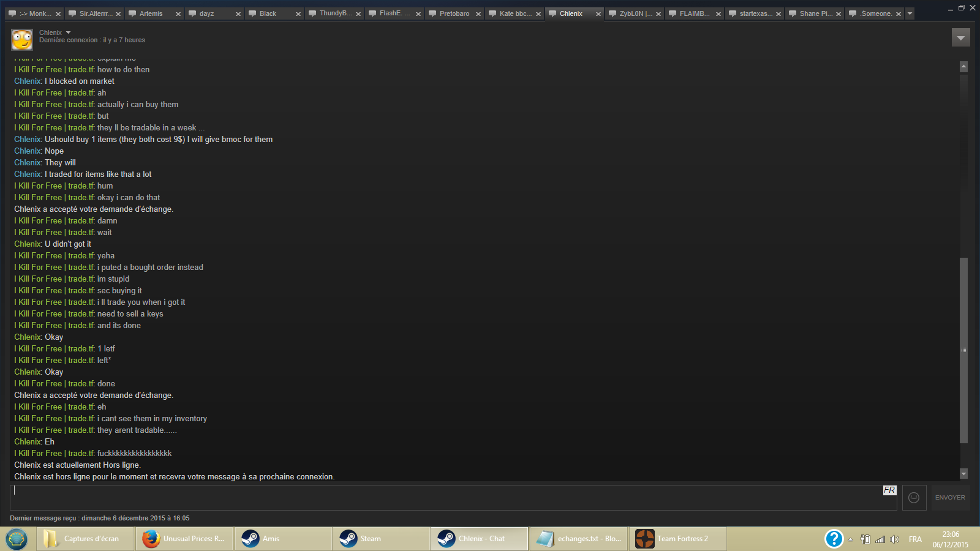980x551 pixels.
Task: Click the help question mark tray icon
Action: tap(834, 539)
